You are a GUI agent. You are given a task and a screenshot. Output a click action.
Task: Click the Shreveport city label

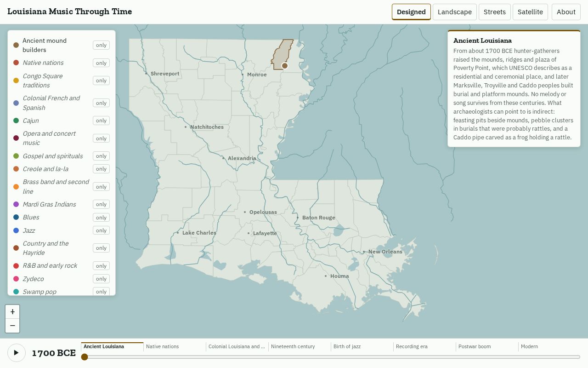click(x=165, y=74)
